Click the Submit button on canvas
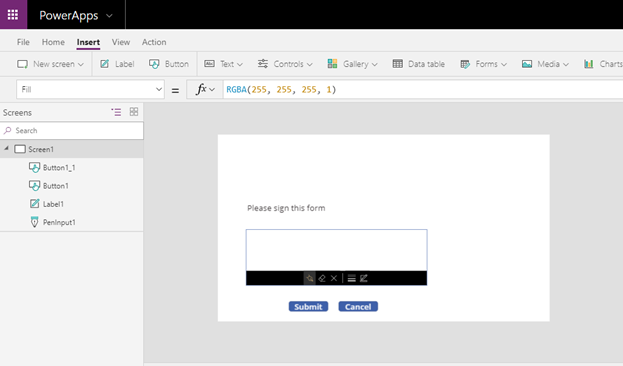Screen dimensions: 623x366 coord(308,306)
